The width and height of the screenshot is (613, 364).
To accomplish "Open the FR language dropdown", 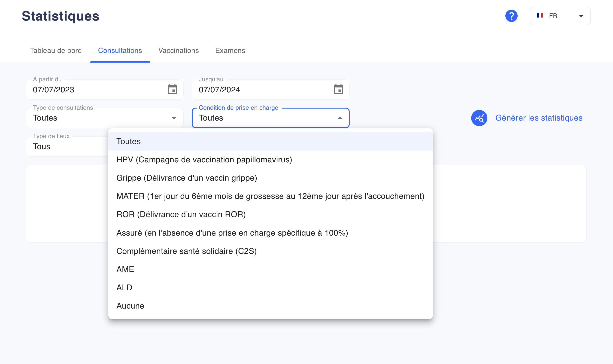I will click(560, 16).
